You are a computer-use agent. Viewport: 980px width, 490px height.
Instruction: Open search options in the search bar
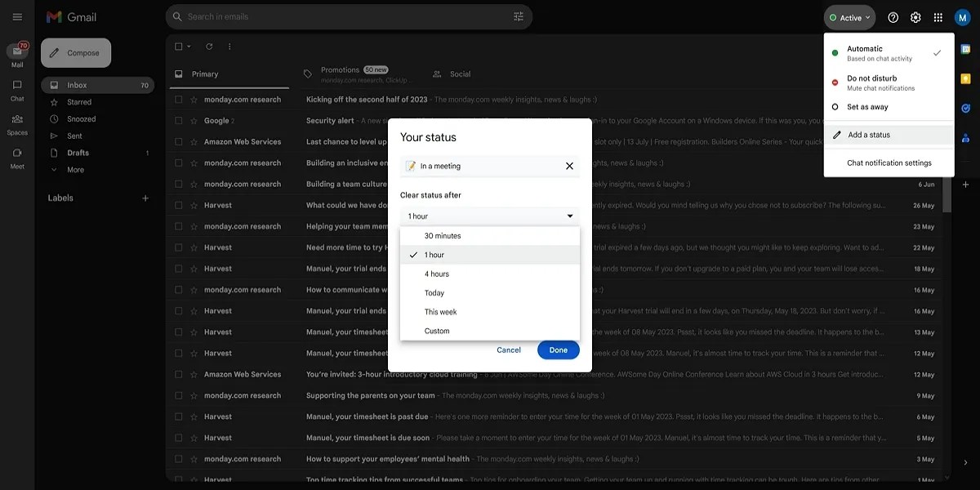click(517, 16)
